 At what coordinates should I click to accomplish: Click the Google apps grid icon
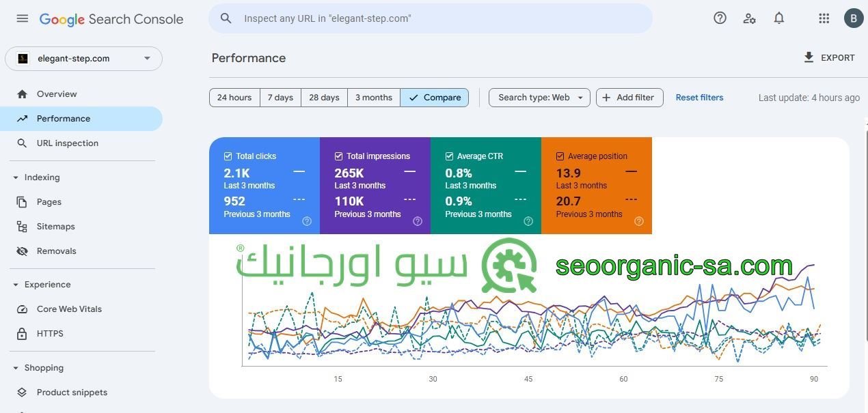coord(824,18)
